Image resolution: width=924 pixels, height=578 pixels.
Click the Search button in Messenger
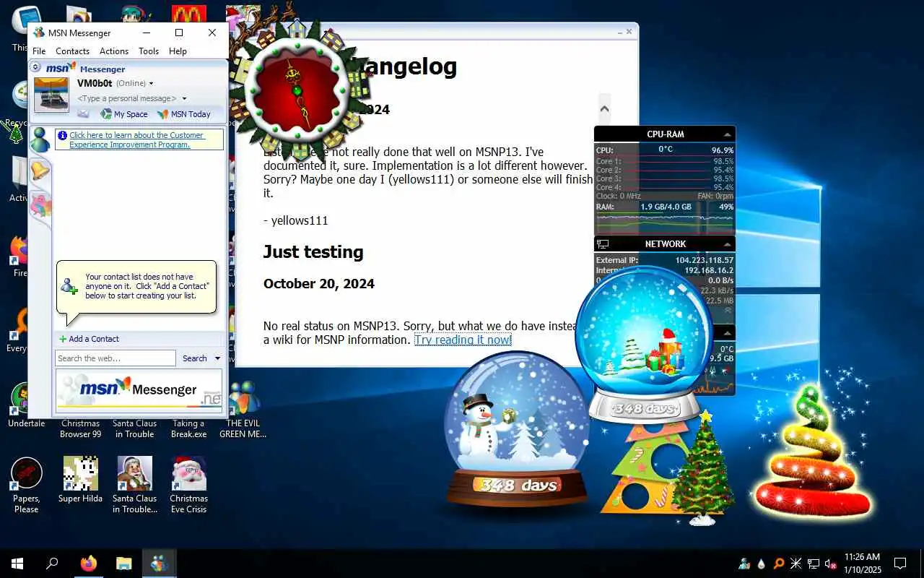pyautogui.click(x=195, y=358)
